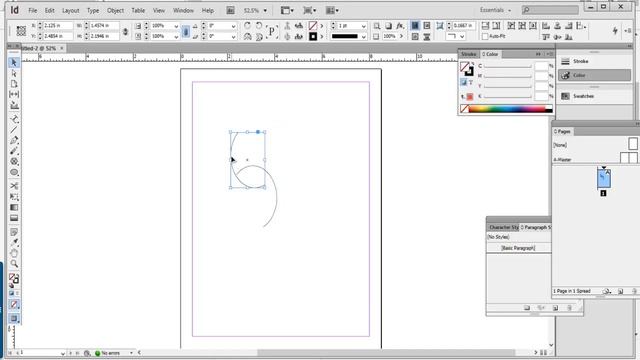
Task: Open the View Options dropdown
Action: click(287, 10)
